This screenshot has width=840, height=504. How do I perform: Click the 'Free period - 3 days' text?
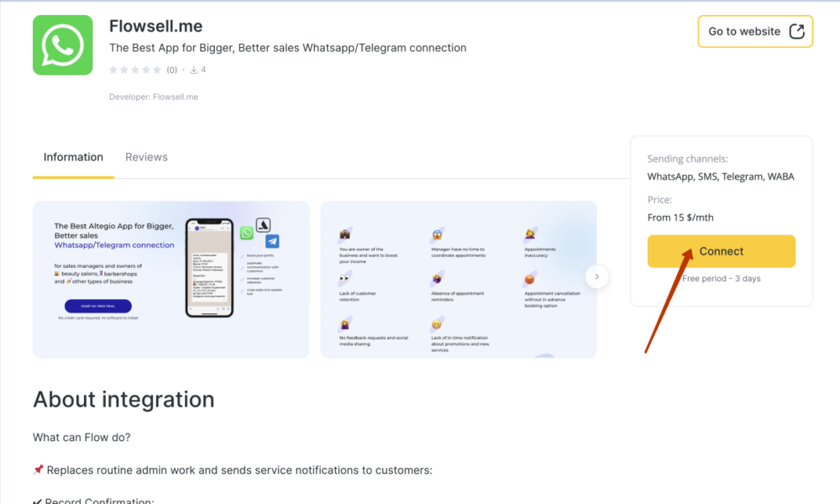click(x=722, y=279)
